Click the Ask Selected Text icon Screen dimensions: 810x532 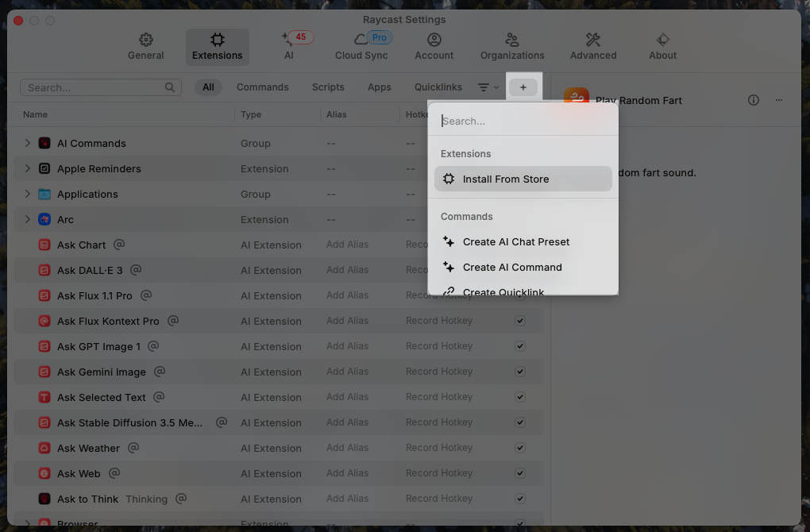[44, 397]
